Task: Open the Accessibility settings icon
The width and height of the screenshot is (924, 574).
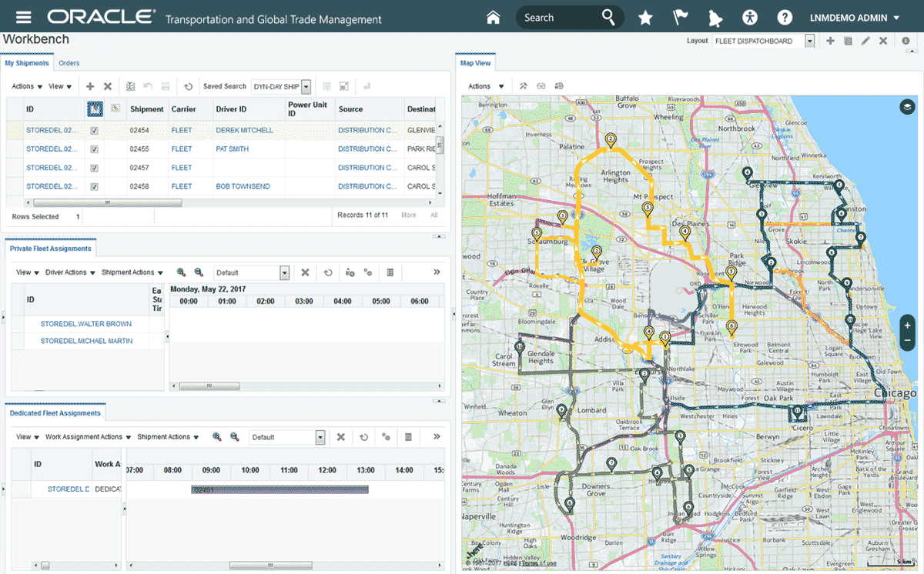Action: (x=750, y=18)
